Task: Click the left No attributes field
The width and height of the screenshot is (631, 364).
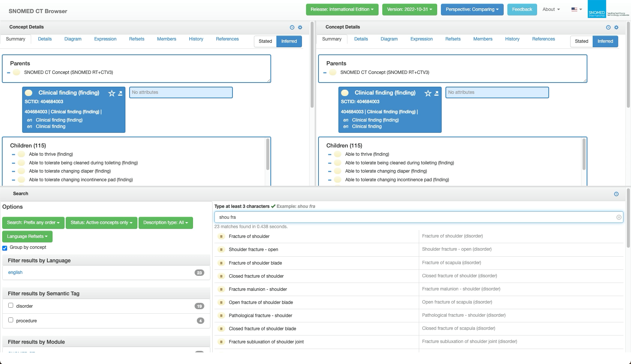Action: pos(181,93)
